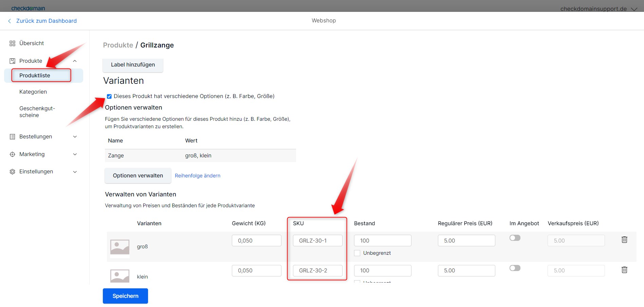
Task: Toggle 'Im Angebot' switch for klein variant
Action: click(515, 268)
